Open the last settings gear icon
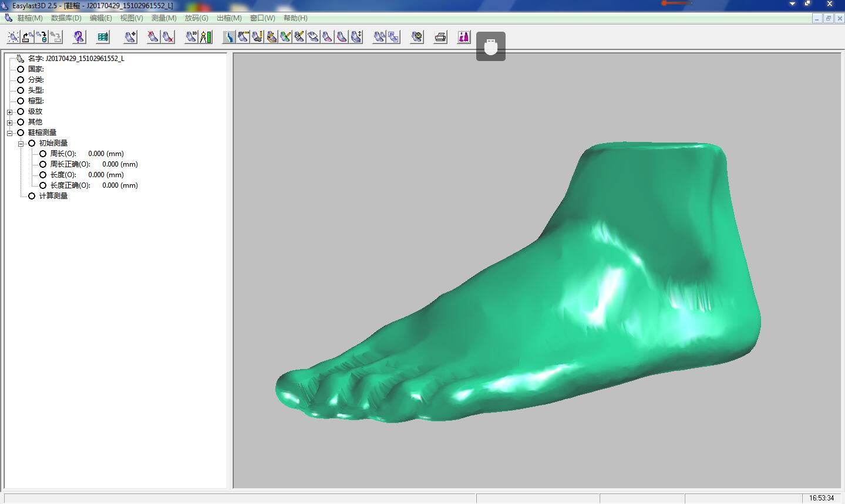Viewport: 845px width, 504px height. [417, 37]
